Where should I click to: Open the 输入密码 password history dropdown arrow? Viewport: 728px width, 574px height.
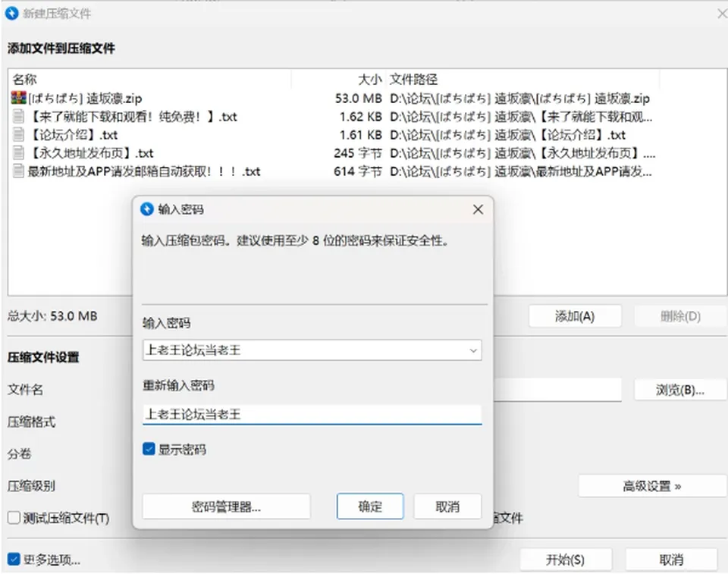point(473,350)
